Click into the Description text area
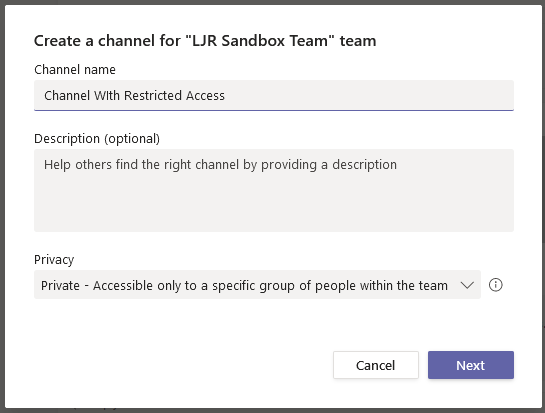The height and width of the screenshot is (413, 545). (274, 191)
